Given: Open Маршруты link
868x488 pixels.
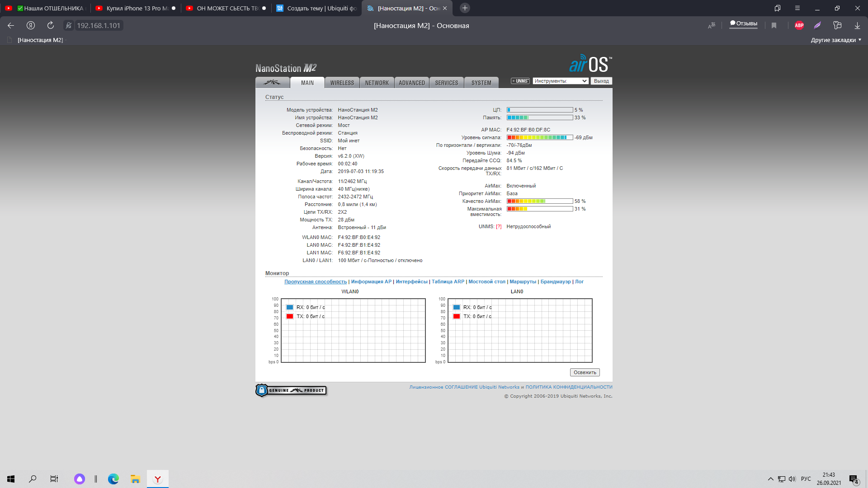Looking at the screenshot, I should (x=523, y=282).
